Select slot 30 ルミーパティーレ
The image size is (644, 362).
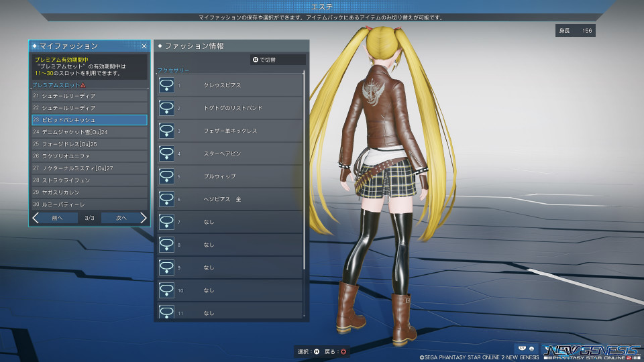89,204
